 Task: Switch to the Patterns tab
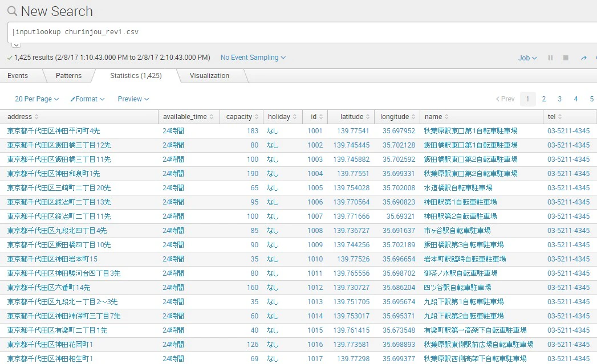[68, 76]
